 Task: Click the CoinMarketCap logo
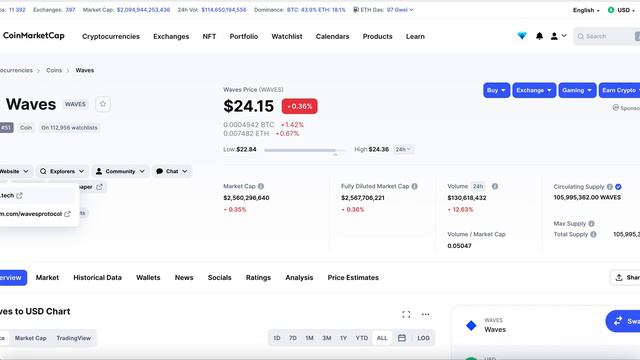coord(33,36)
